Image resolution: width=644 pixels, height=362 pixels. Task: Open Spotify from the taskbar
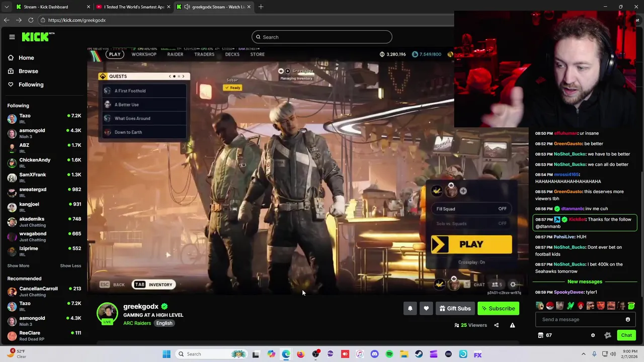point(389,354)
